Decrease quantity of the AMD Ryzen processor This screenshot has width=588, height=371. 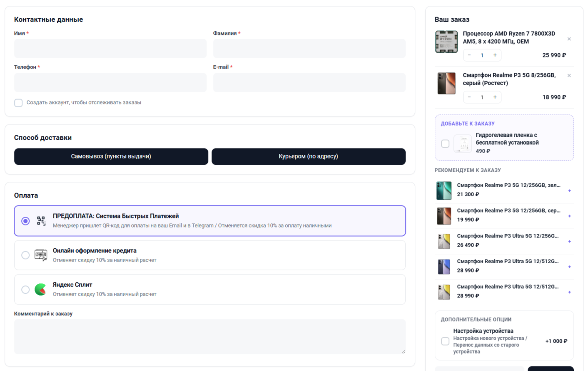coord(469,55)
